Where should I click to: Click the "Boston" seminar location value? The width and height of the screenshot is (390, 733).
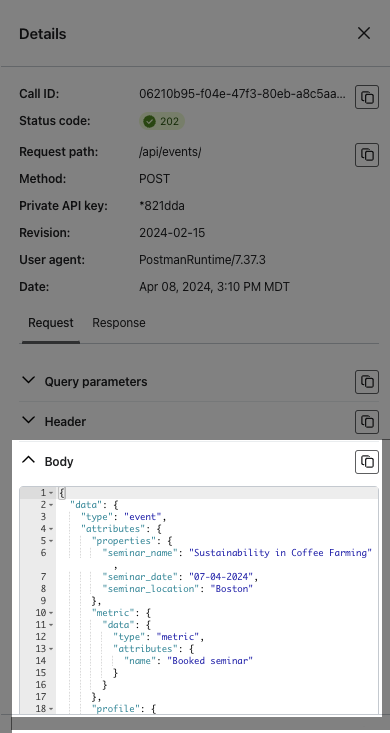(232, 589)
